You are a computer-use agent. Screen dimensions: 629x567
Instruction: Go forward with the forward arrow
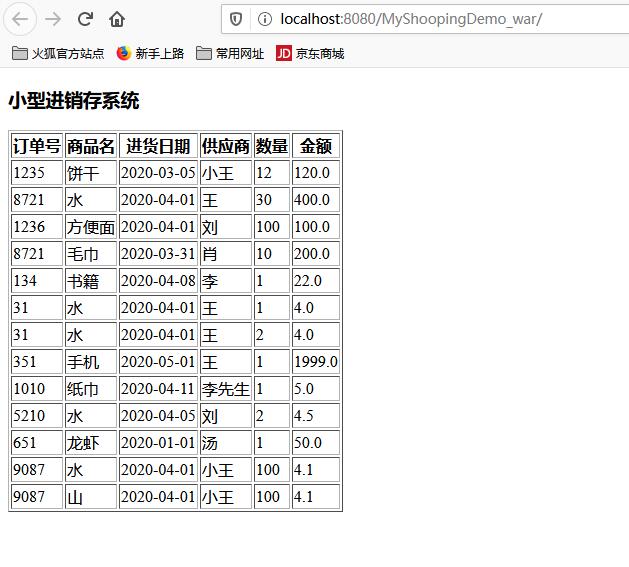(53, 19)
